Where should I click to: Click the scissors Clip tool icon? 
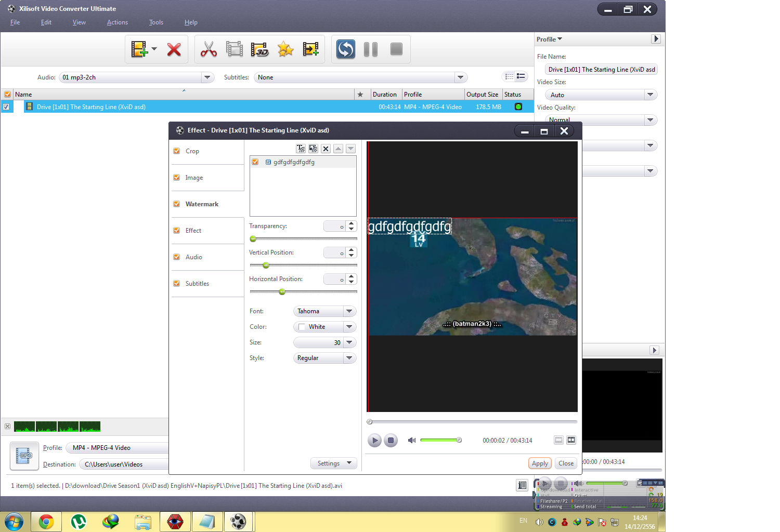coord(209,49)
